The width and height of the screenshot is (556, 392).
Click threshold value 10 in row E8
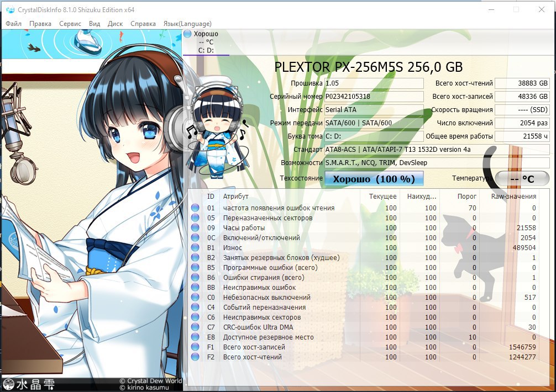click(473, 337)
